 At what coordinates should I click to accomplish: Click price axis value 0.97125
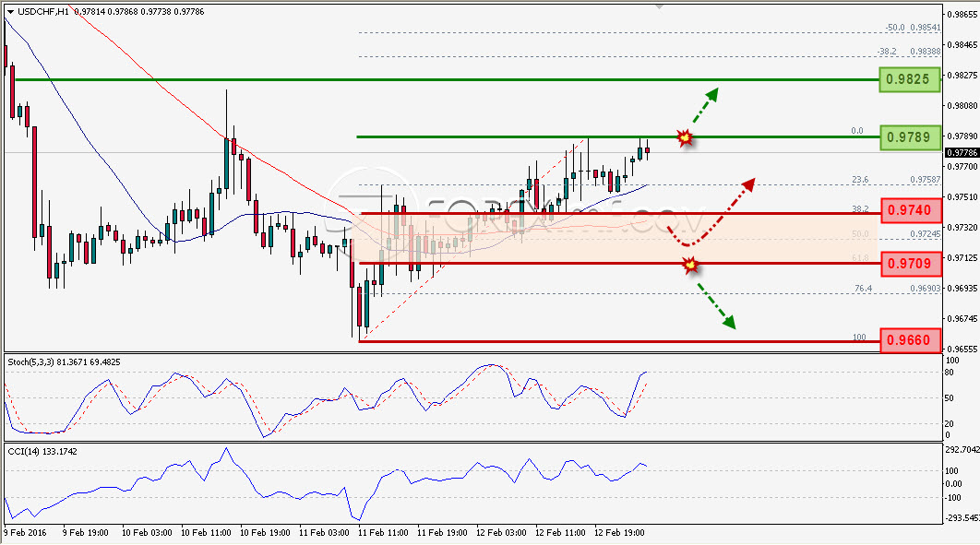962,258
